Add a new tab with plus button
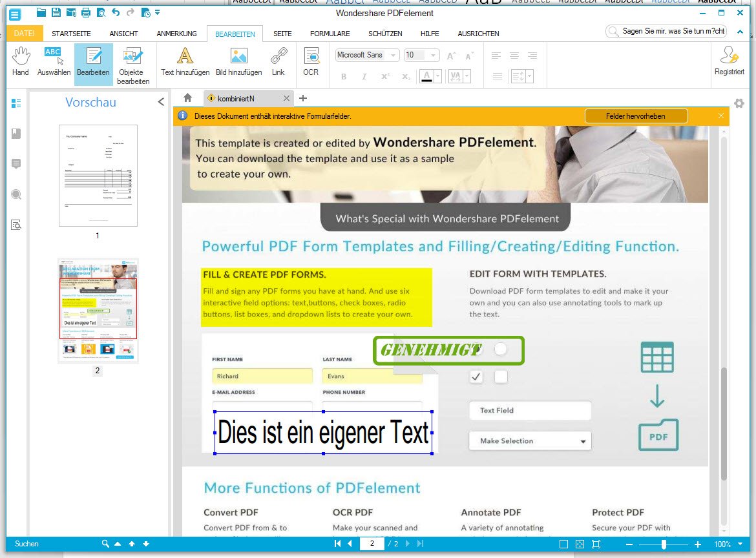This screenshot has height=558, width=756. [303, 98]
